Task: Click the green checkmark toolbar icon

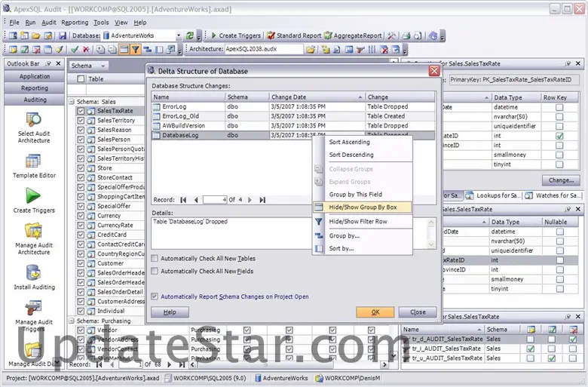Action: pyautogui.click(x=75, y=49)
